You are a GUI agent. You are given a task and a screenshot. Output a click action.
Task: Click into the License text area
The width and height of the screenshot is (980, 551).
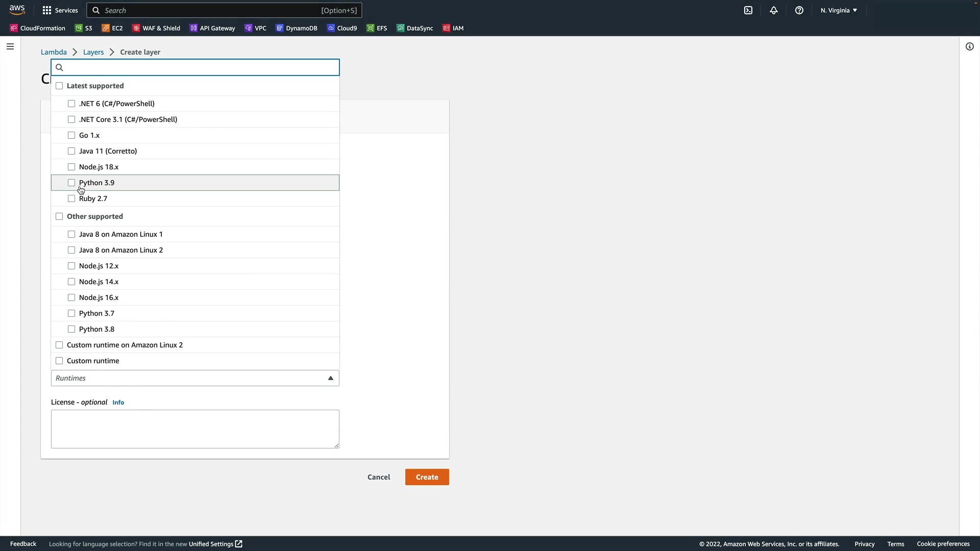pos(195,429)
